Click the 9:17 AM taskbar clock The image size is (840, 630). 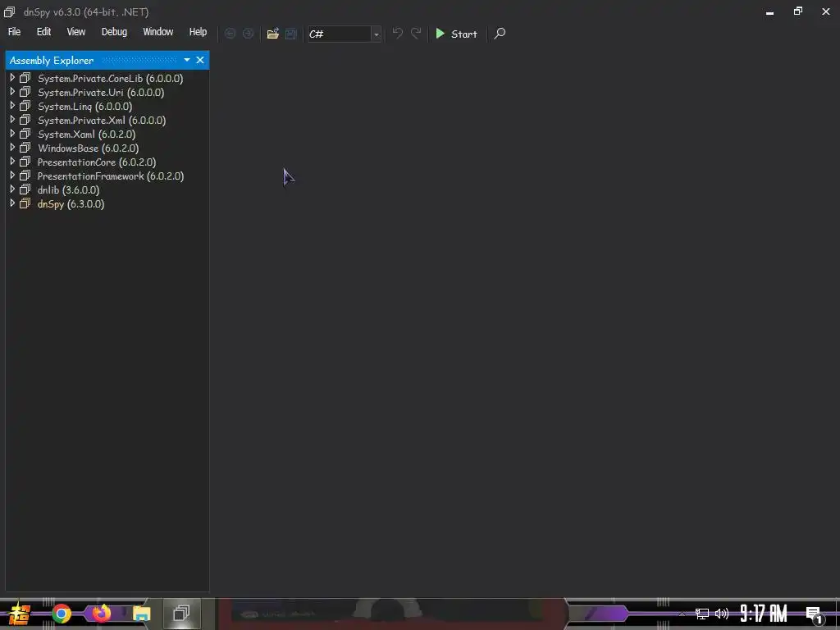[764, 614]
